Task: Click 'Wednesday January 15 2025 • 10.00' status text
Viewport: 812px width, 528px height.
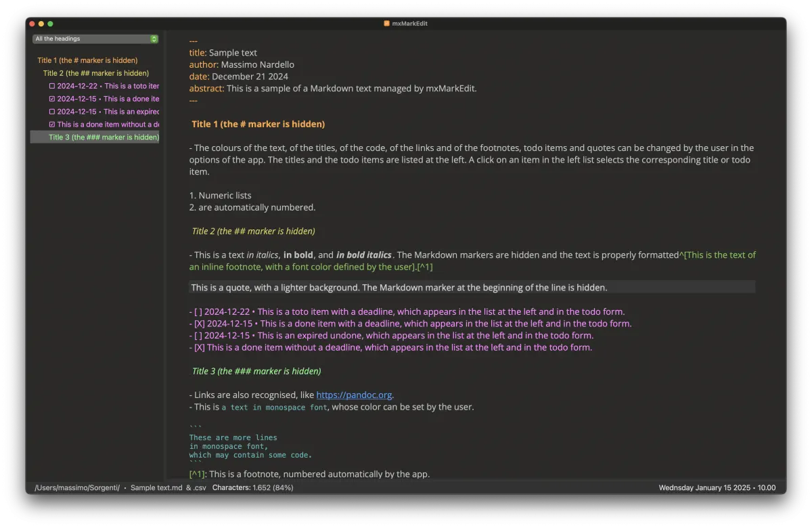Action: click(x=717, y=487)
